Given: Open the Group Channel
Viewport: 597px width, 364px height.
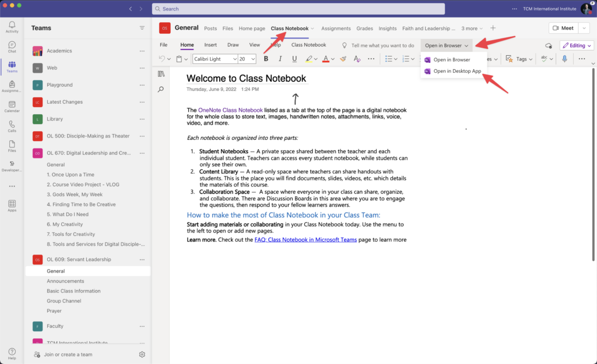Looking at the screenshot, I should (64, 301).
